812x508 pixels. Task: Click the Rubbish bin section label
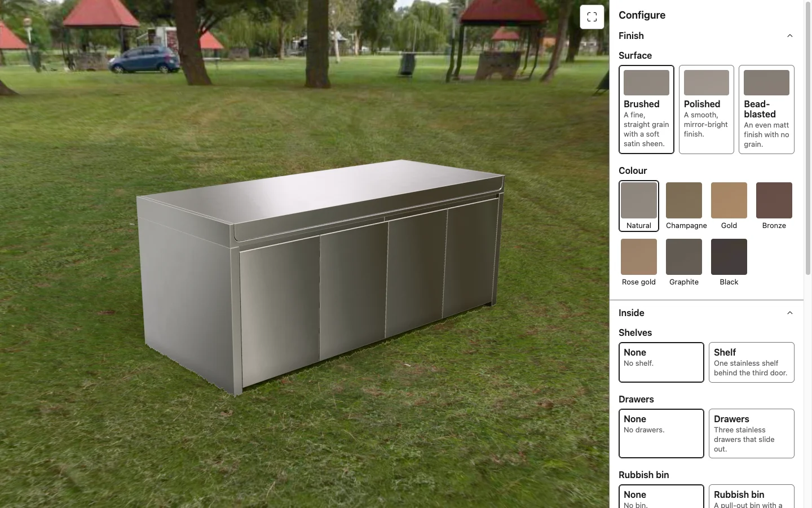pos(643,475)
